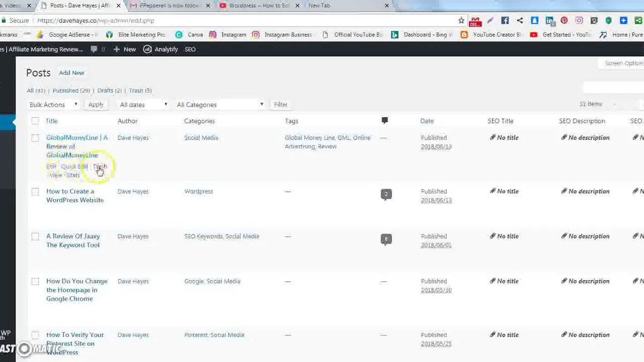View the 6 comments on Jaaxy review post
This screenshot has height=362, width=644.
pyautogui.click(x=386, y=239)
